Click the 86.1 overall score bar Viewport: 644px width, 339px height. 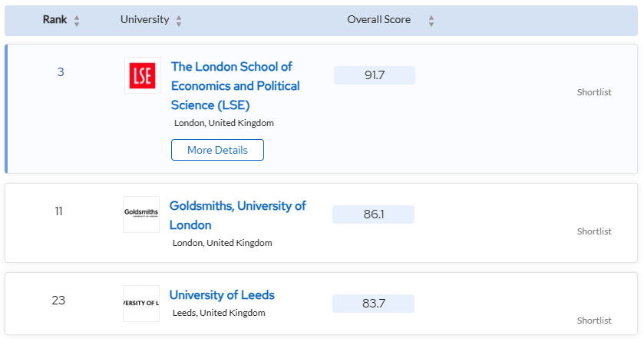[x=373, y=214]
